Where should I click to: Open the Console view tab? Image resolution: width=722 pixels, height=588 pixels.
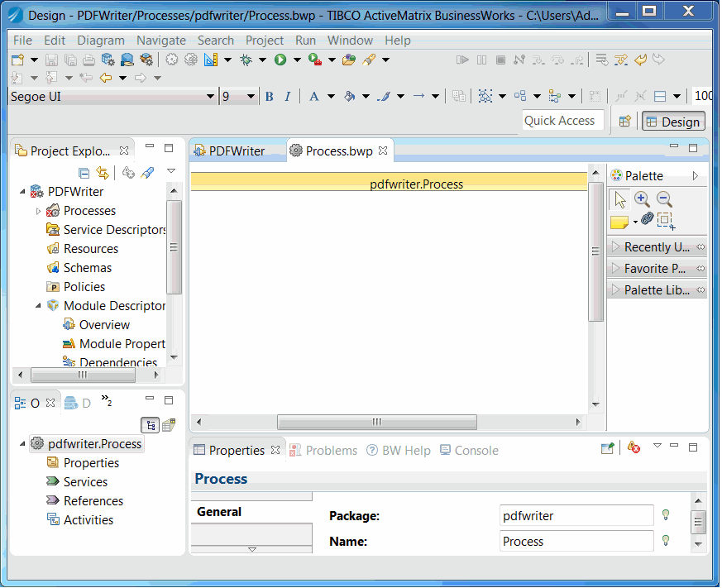point(469,451)
